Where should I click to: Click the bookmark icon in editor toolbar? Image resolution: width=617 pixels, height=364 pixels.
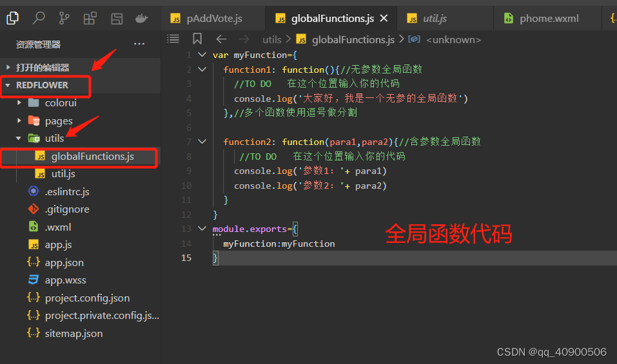(197, 39)
